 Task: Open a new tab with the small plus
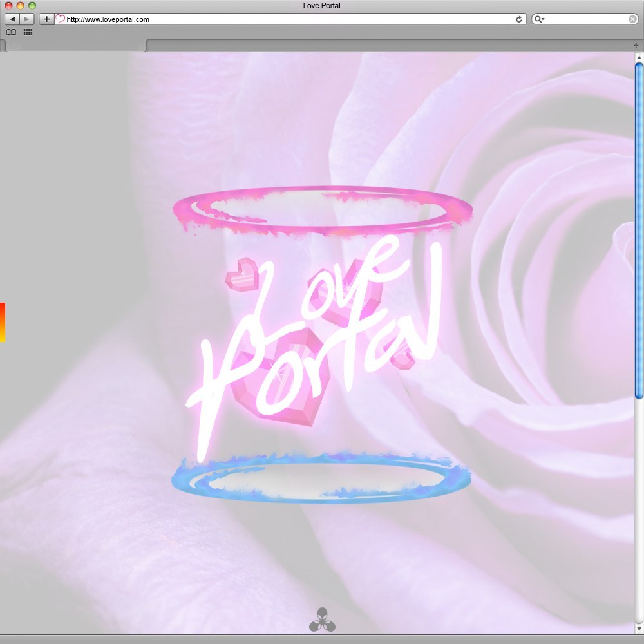pos(636,45)
